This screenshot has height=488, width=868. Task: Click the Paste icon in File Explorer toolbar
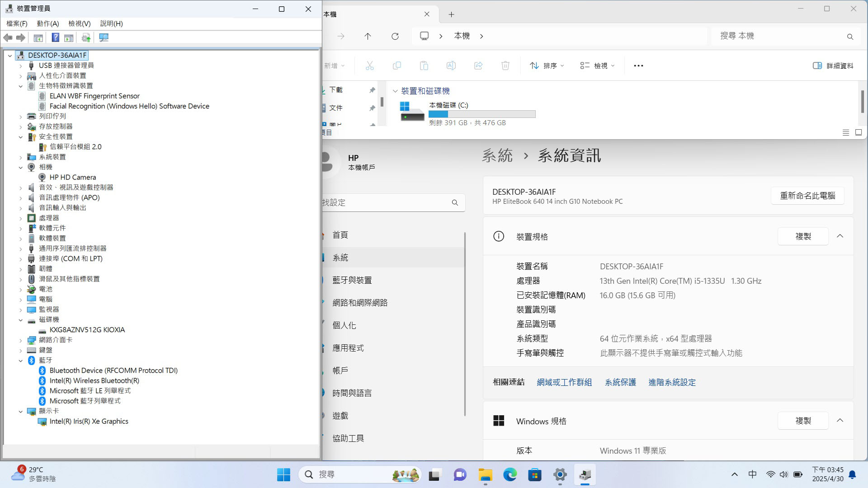424,66
